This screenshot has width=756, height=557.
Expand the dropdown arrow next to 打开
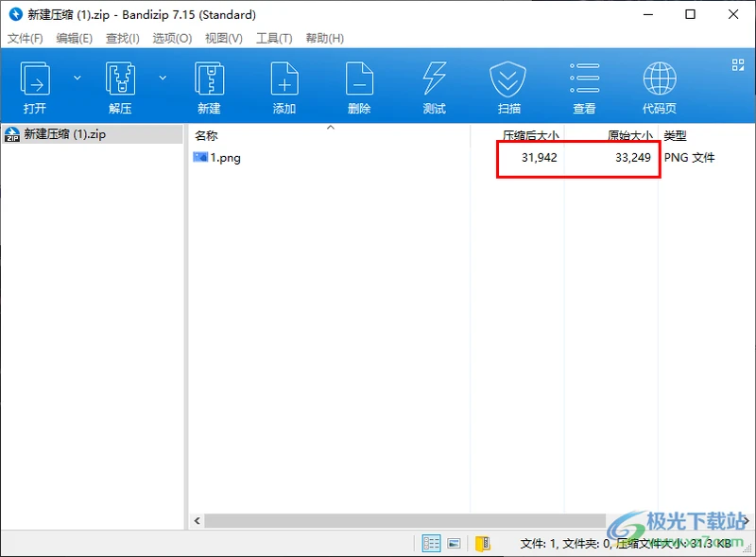point(77,78)
